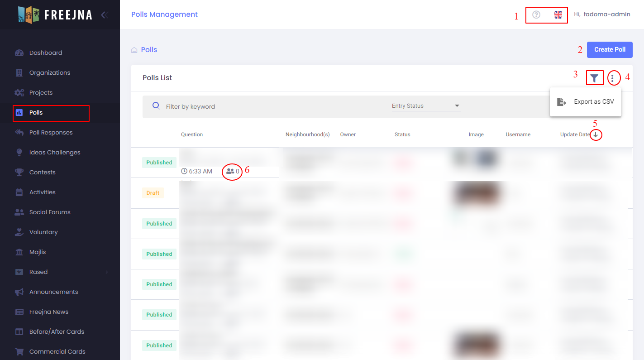
Task: Click the Create Poll button
Action: click(x=609, y=50)
